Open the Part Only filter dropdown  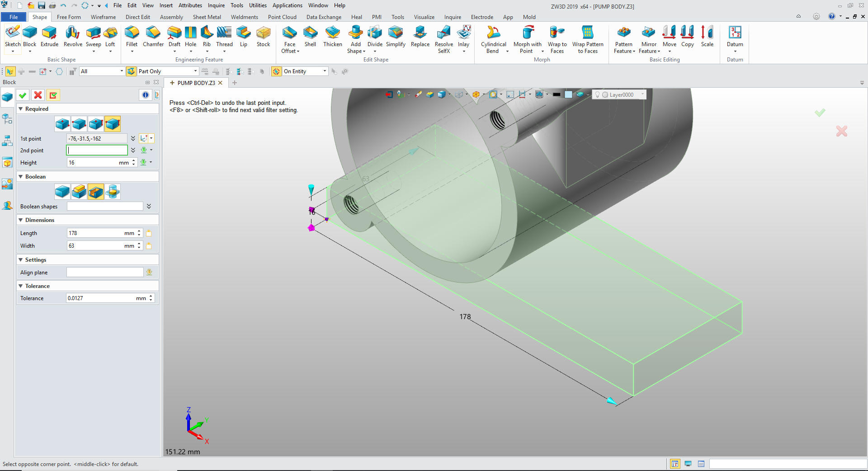click(x=195, y=71)
